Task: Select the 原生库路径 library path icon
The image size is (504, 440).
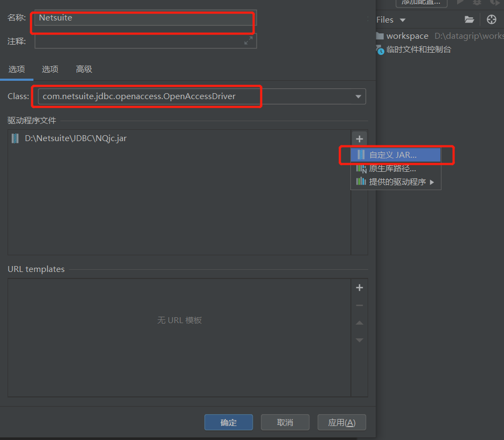Action: click(x=361, y=168)
